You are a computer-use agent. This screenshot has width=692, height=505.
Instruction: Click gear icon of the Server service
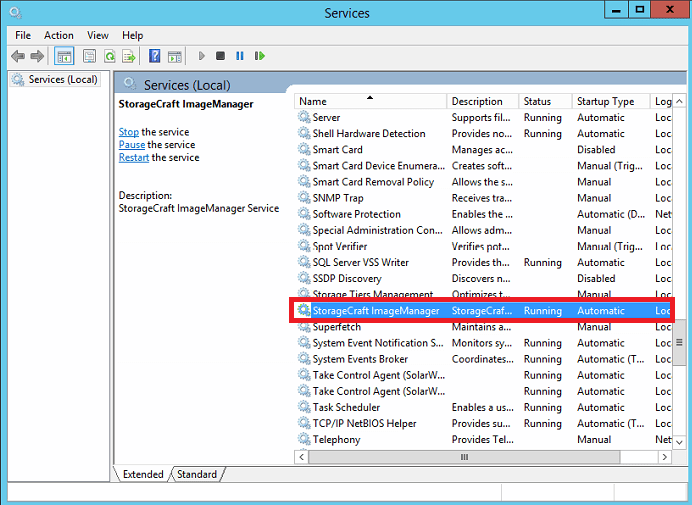pyautogui.click(x=304, y=117)
